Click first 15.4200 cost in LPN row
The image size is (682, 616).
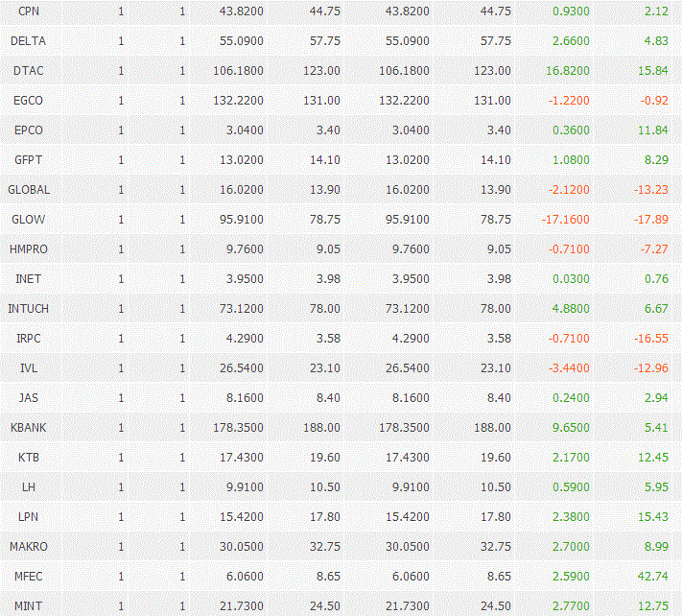pyautogui.click(x=242, y=517)
